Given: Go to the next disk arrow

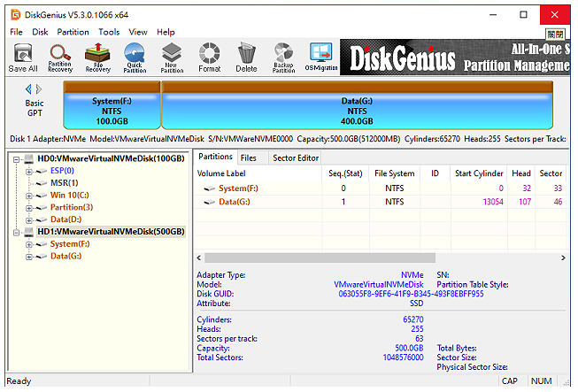Looking at the screenshot, I should click(39, 89).
